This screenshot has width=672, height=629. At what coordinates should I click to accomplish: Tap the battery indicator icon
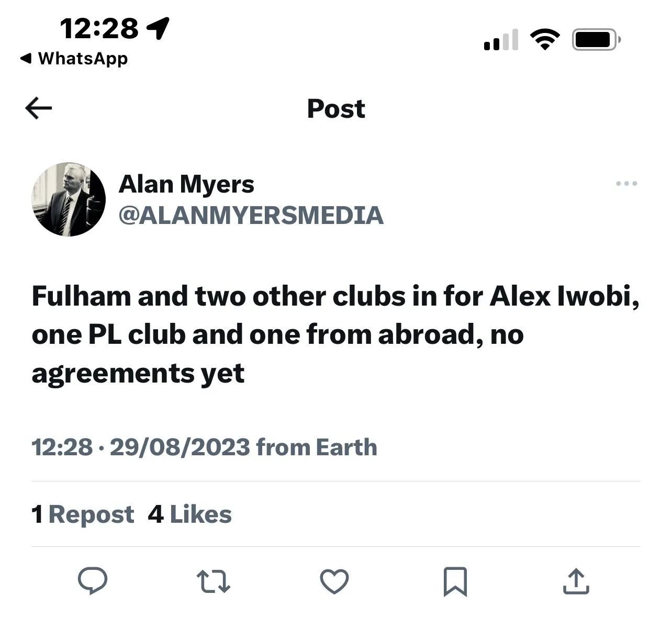click(x=596, y=40)
